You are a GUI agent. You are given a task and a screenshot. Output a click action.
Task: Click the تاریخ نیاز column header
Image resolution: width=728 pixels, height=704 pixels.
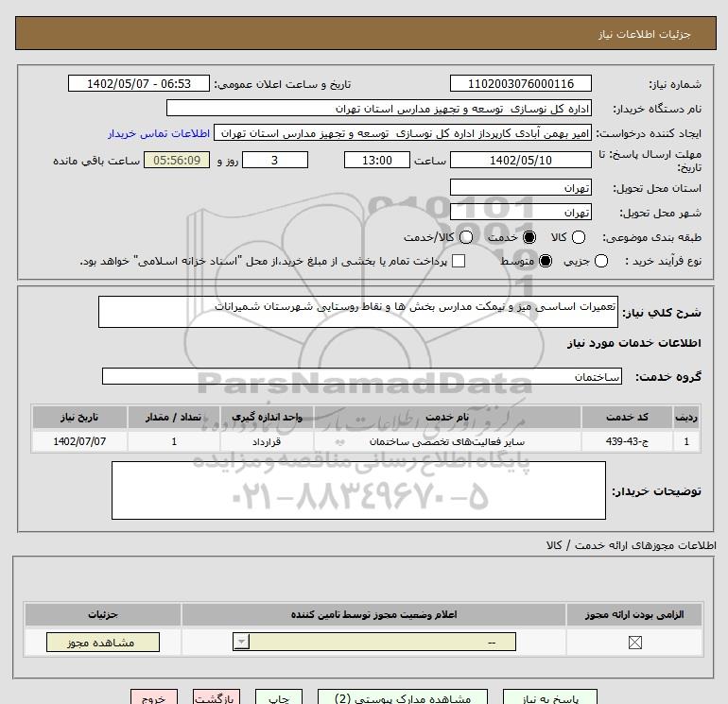click(79, 417)
